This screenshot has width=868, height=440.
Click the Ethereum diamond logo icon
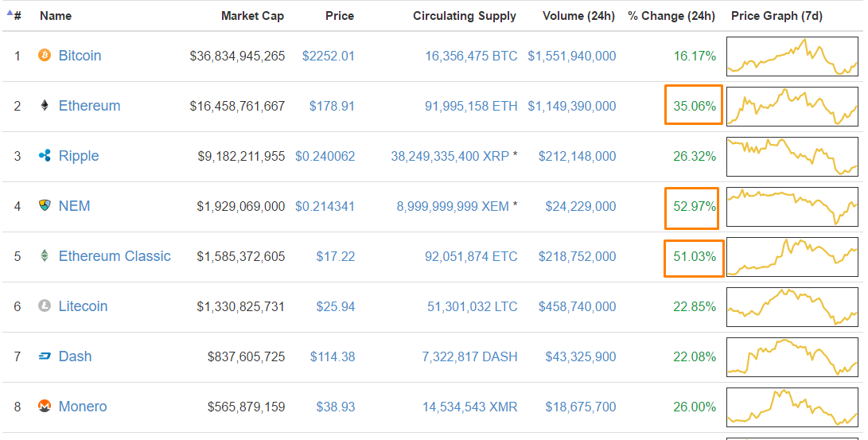tap(45, 105)
